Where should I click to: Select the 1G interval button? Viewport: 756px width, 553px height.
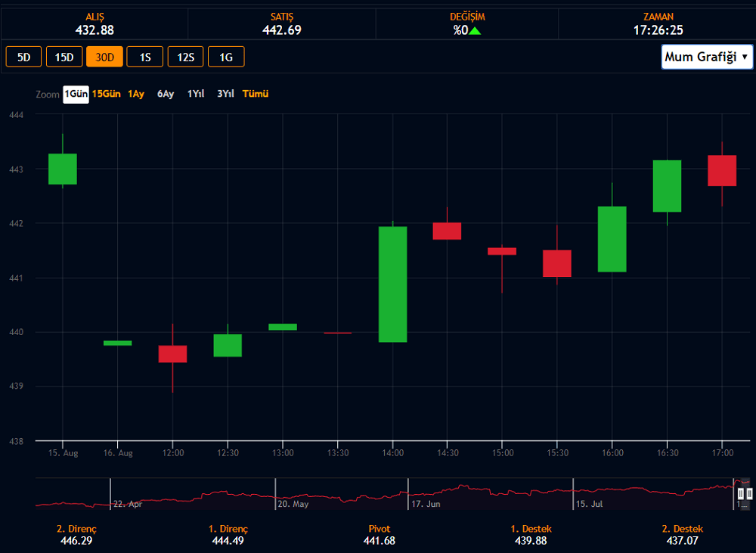click(226, 57)
